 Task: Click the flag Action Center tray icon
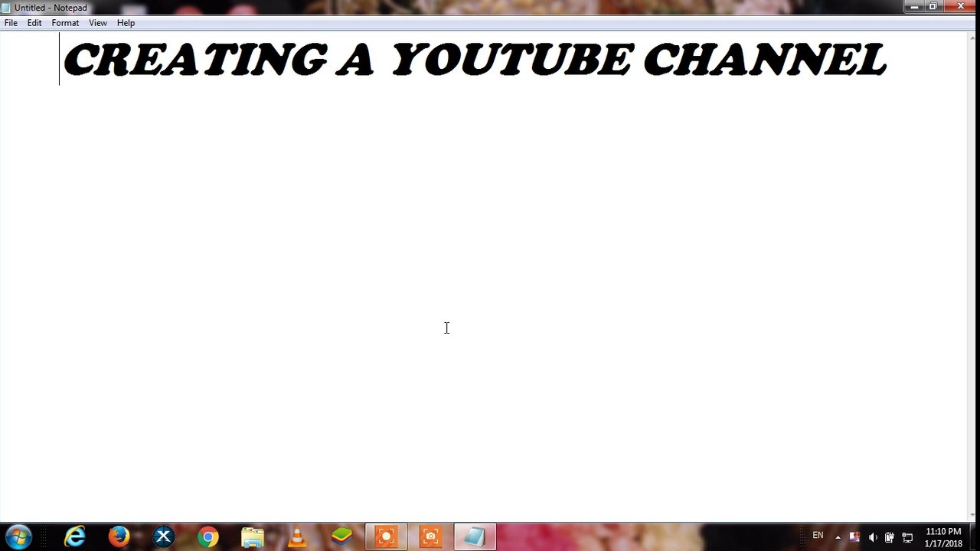click(854, 537)
